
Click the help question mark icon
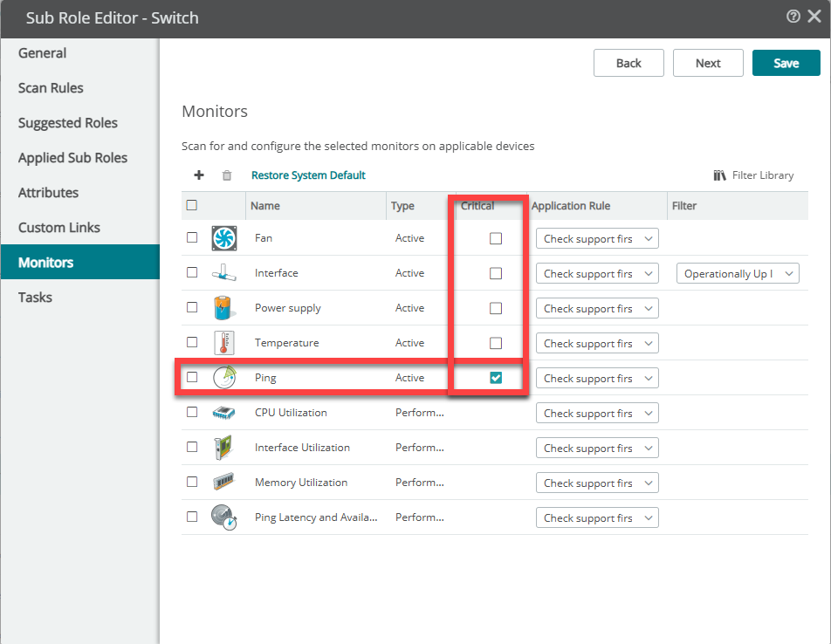coord(793,17)
